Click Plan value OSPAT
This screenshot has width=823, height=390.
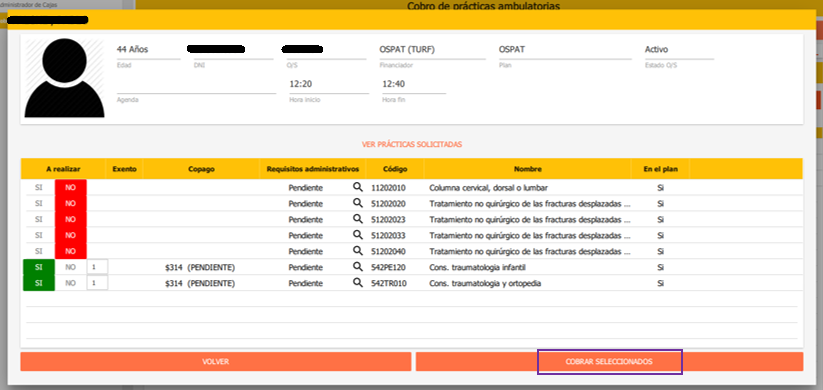coord(512,50)
